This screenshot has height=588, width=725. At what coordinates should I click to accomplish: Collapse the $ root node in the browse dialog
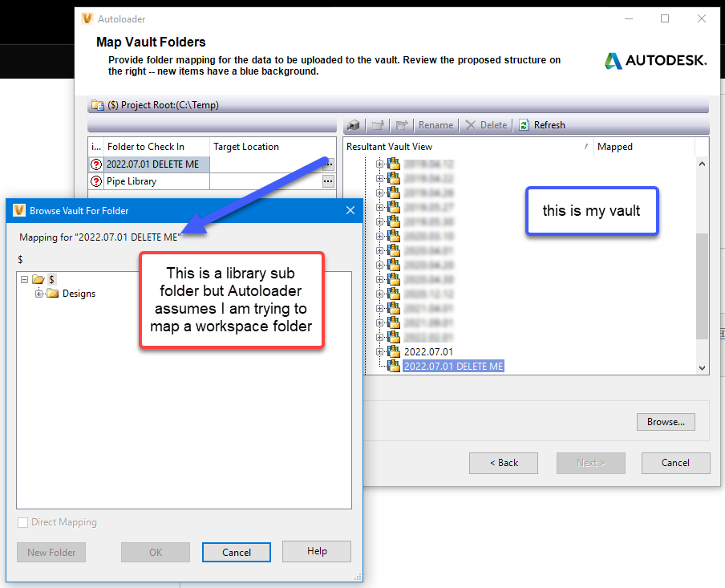point(25,278)
